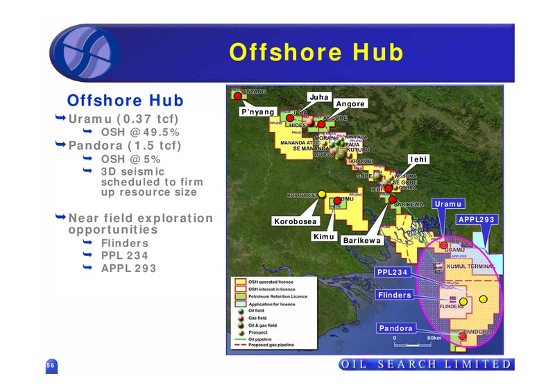Click the red Barikewa field marker

pyautogui.click(x=393, y=200)
